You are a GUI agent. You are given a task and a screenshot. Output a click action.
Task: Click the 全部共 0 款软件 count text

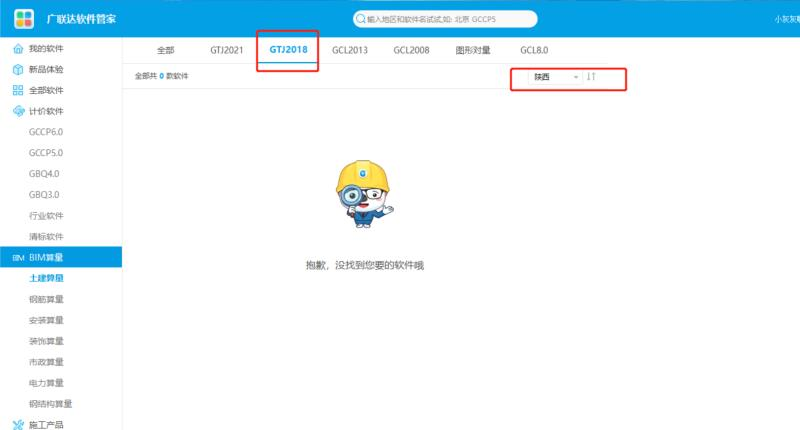pos(161,76)
